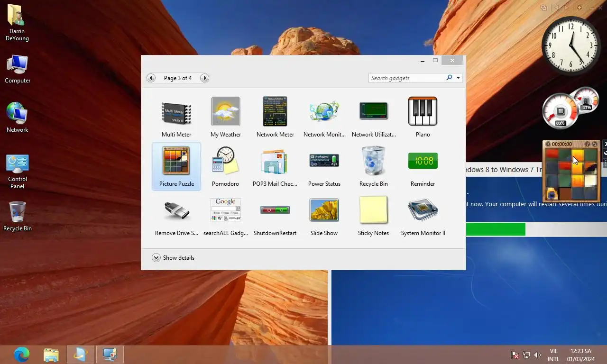Click the action center flag tray icon
The image size is (607, 364).
[515, 355]
